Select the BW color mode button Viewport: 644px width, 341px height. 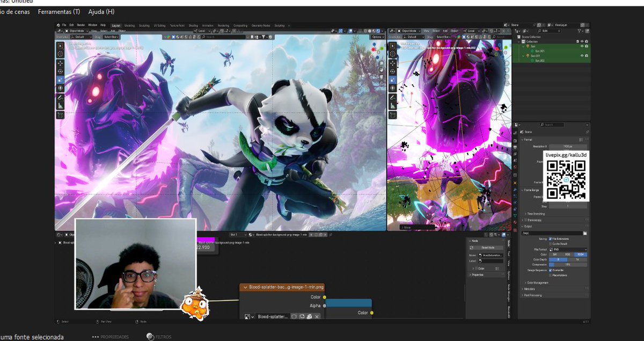(x=555, y=255)
